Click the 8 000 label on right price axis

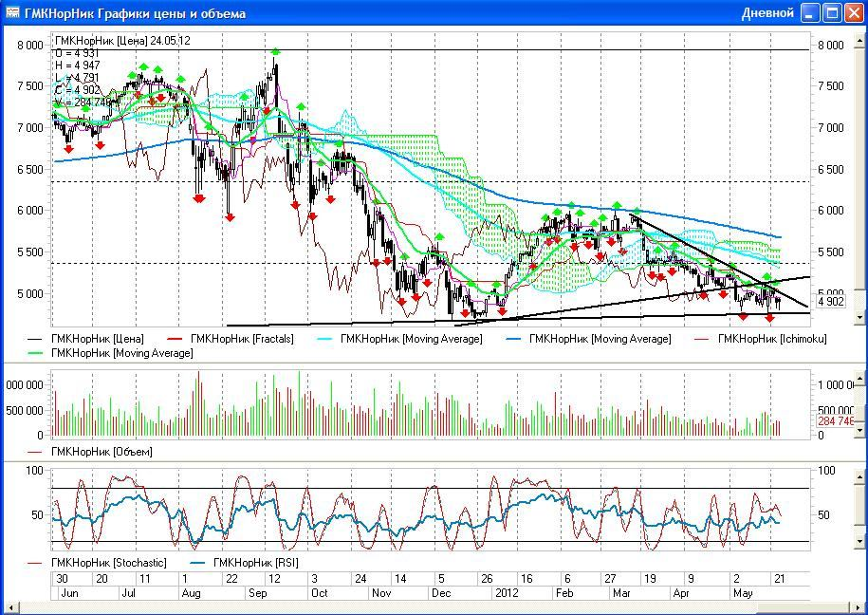click(x=831, y=46)
